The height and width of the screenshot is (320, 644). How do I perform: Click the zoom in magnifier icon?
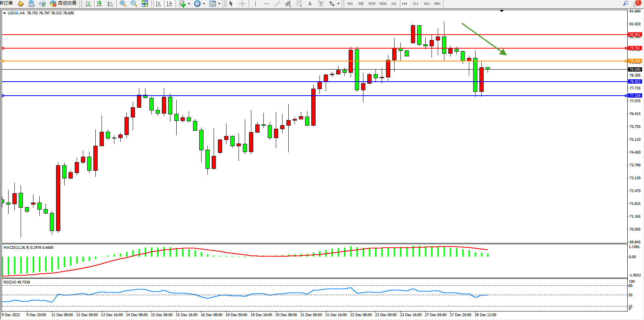(x=123, y=4)
